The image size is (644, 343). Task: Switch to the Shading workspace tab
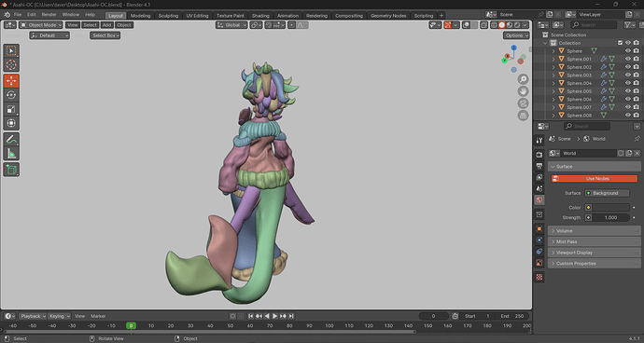click(260, 16)
